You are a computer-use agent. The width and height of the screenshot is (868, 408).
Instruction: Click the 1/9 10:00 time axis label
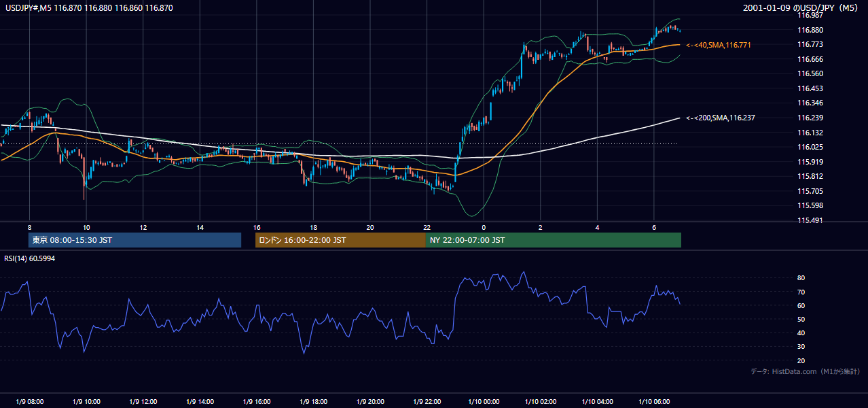86,401
